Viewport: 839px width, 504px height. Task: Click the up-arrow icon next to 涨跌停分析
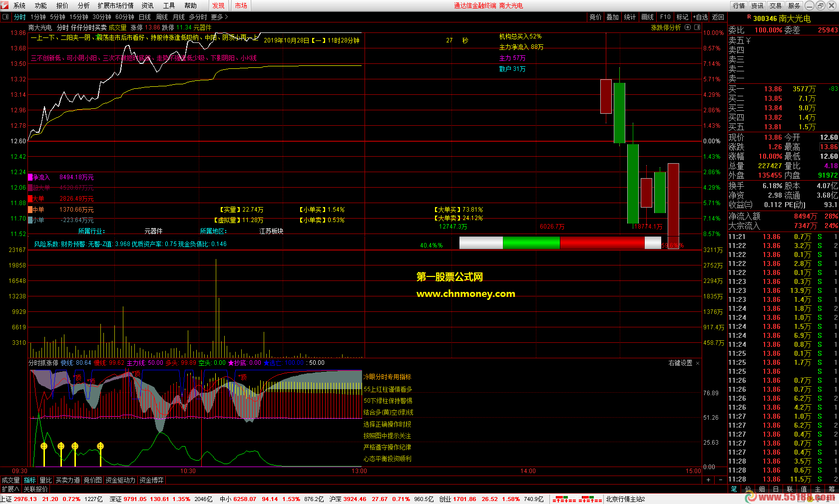[x=688, y=27]
